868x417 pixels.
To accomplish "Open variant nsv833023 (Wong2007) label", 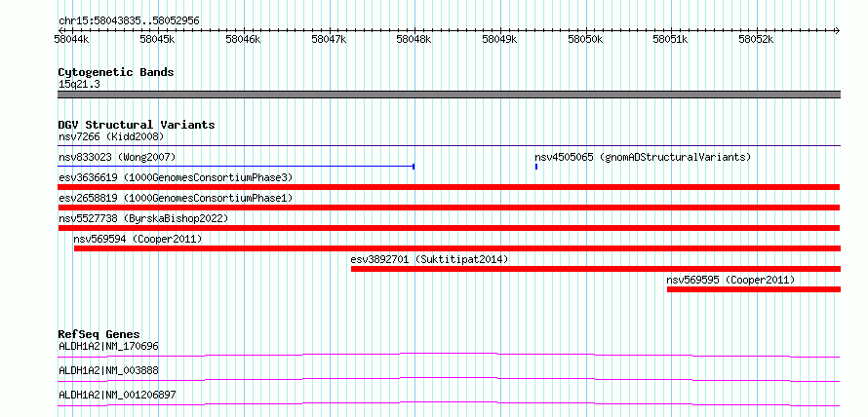I will click(x=117, y=158).
